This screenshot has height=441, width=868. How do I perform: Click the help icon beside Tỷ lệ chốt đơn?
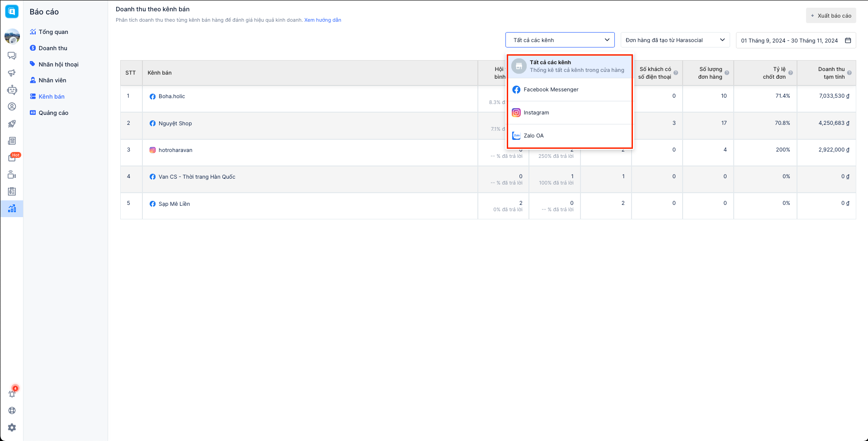pyautogui.click(x=790, y=73)
